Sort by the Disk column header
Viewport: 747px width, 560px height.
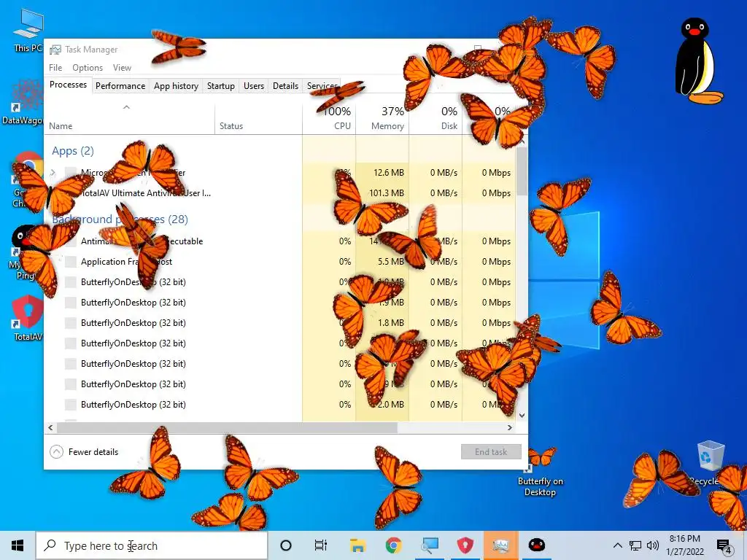pyautogui.click(x=436, y=118)
